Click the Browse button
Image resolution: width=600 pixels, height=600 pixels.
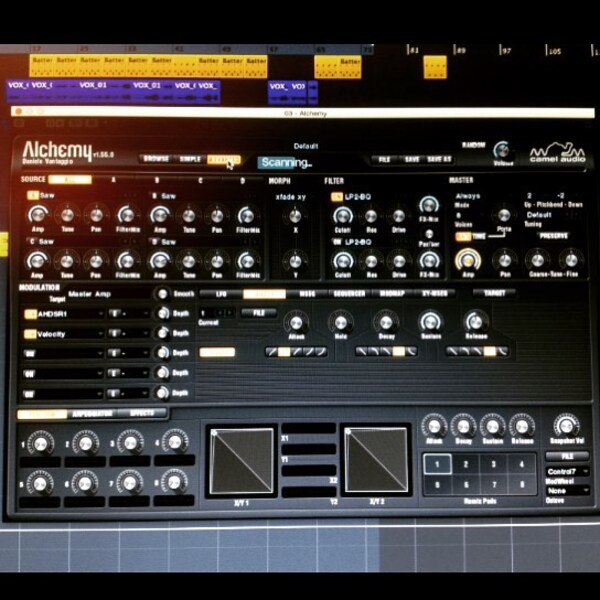point(156,159)
